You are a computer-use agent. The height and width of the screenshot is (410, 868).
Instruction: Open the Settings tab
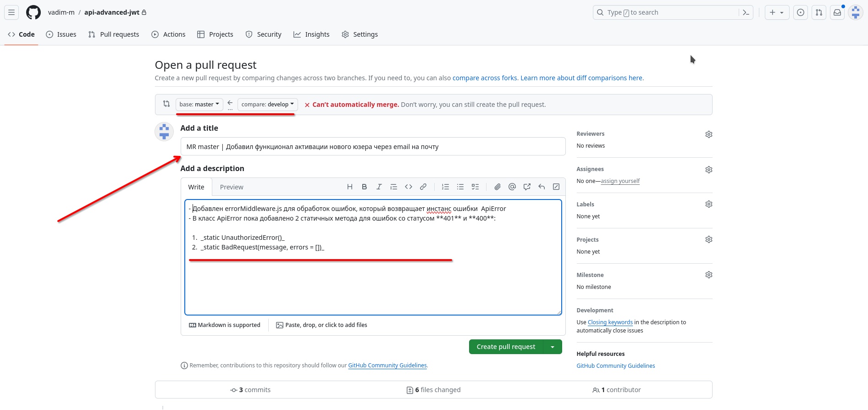click(360, 34)
